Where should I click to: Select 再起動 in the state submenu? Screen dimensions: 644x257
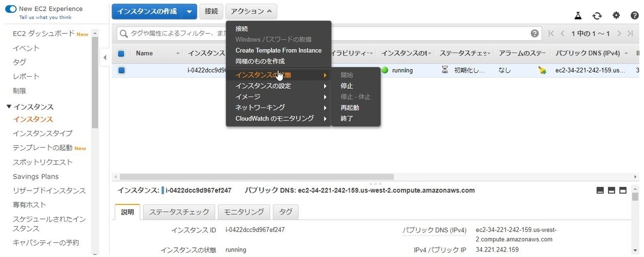350,107
